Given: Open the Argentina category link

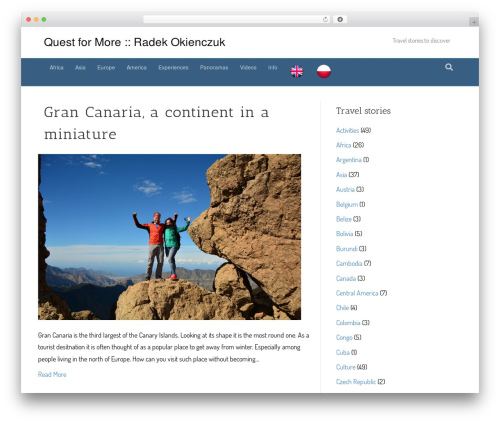Looking at the screenshot, I should coord(349,160).
